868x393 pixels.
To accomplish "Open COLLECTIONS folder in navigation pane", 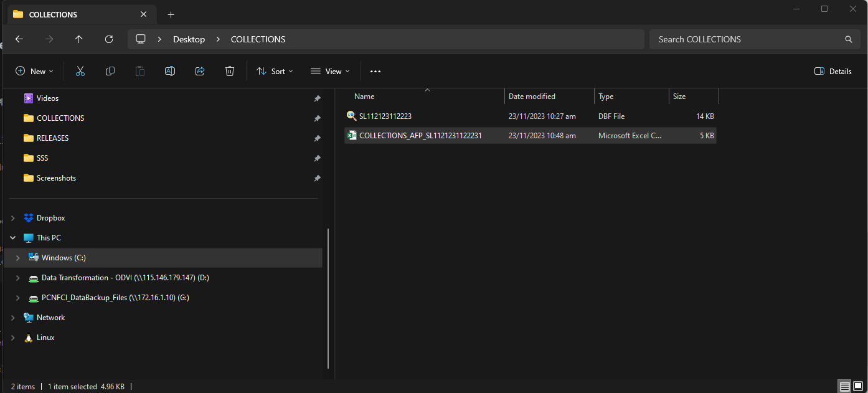I will click(x=60, y=118).
